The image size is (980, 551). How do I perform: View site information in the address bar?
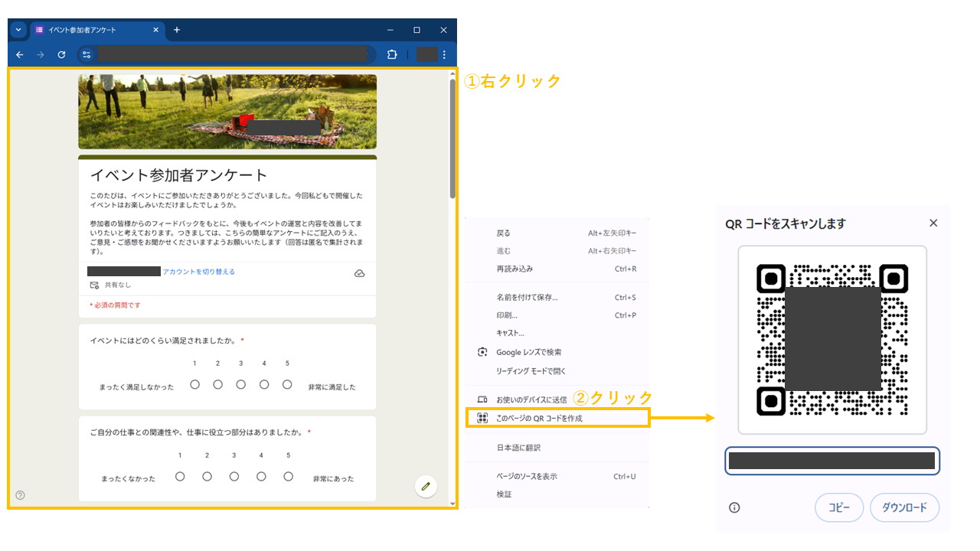pos(87,54)
